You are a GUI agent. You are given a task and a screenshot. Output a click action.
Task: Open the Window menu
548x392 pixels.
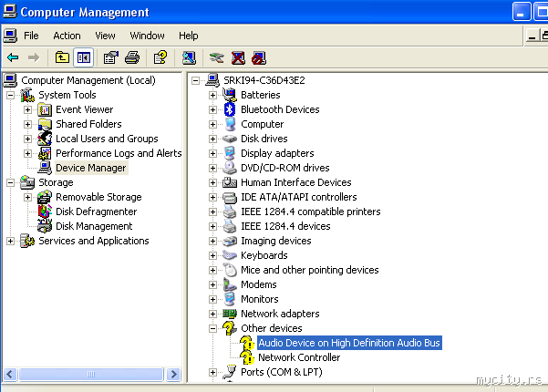coord(147,36)
